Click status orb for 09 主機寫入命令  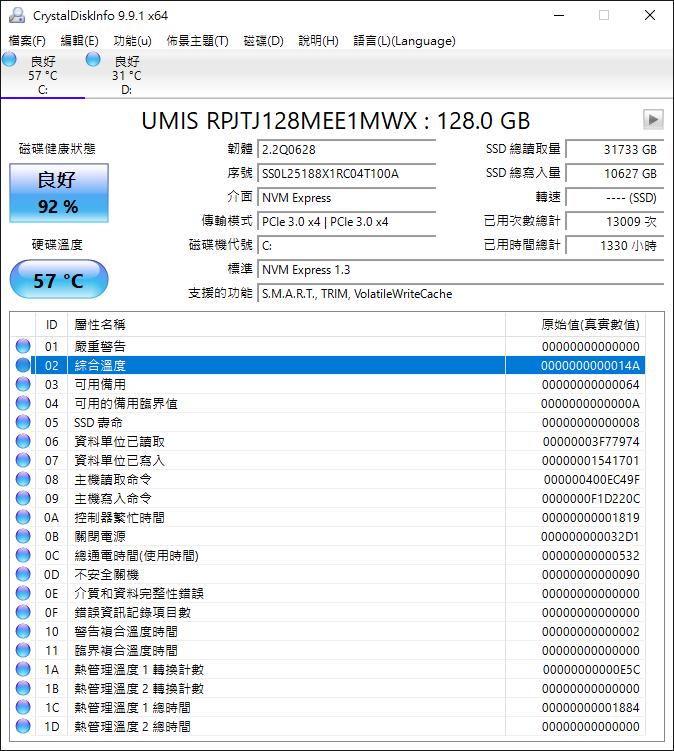pos(23,498)
